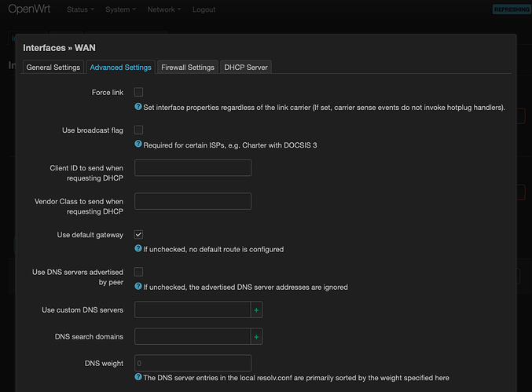
Task: Add a custom DNS server with plus button
Action: click(256, 310)
